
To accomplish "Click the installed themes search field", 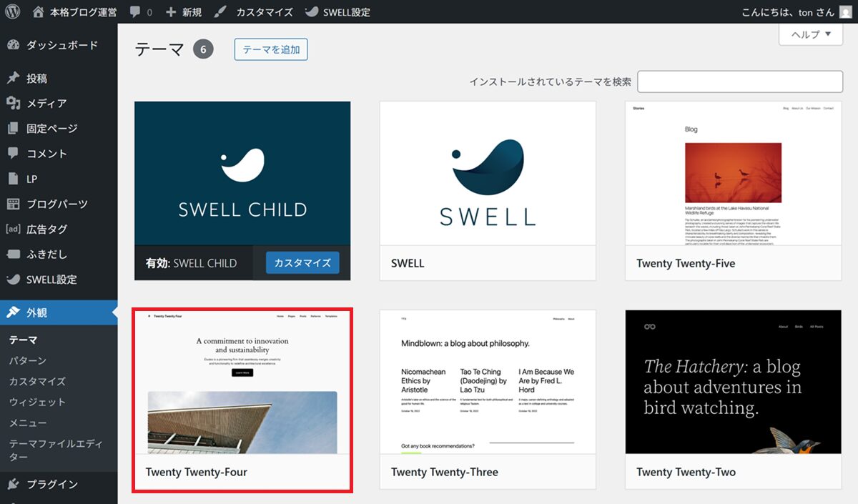I will [x=740, y=81].
